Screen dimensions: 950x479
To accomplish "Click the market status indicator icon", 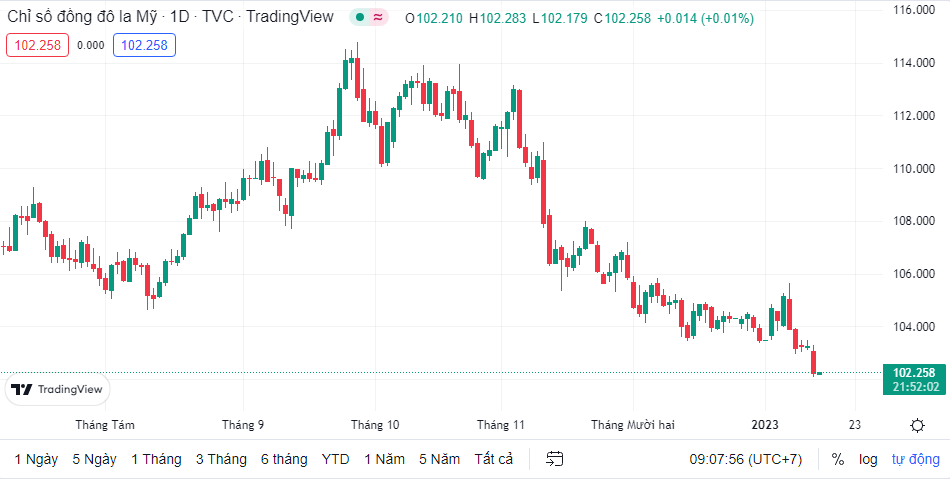I will 368,17.
